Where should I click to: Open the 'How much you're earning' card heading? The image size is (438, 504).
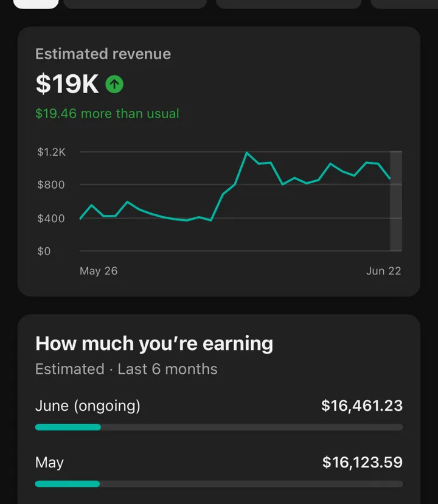pyautogui.click(x=155, y=343)
